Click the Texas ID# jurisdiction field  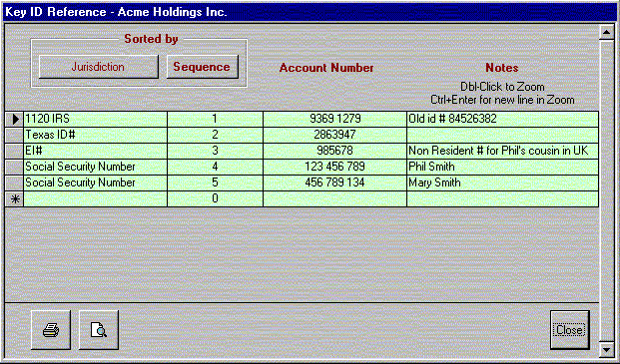pos(95,135)
